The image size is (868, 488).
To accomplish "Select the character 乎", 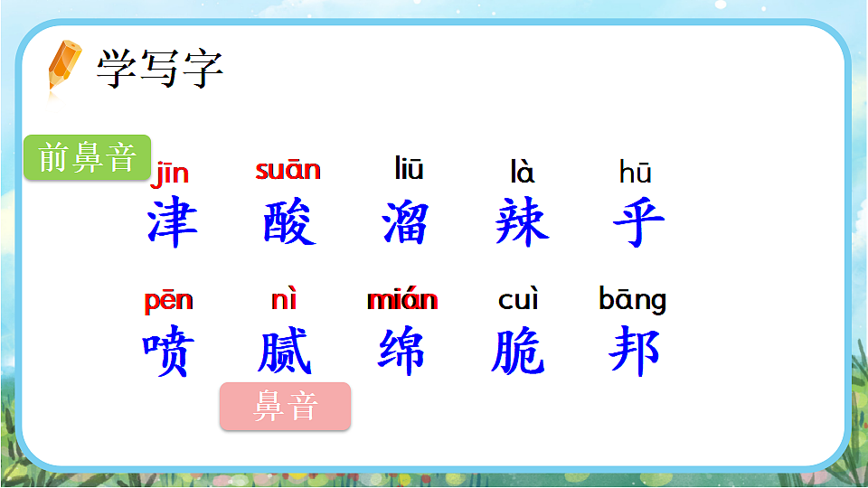I will (637, 222).
